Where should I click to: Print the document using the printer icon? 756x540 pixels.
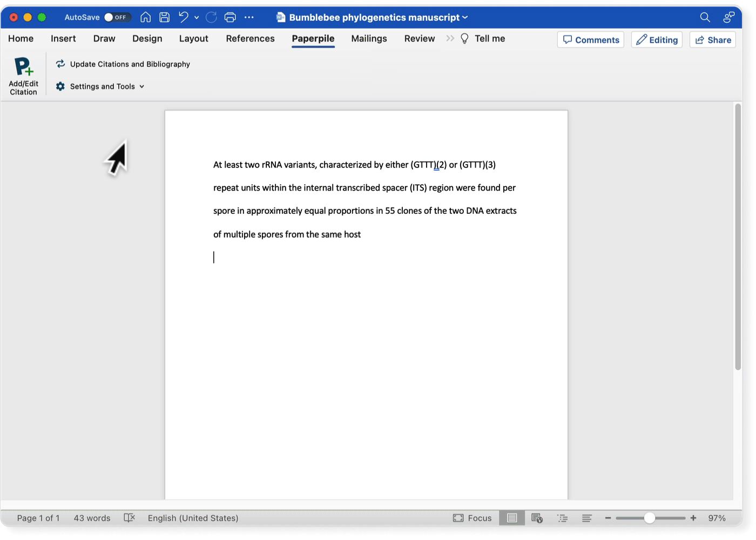click(x=230, y=17)
